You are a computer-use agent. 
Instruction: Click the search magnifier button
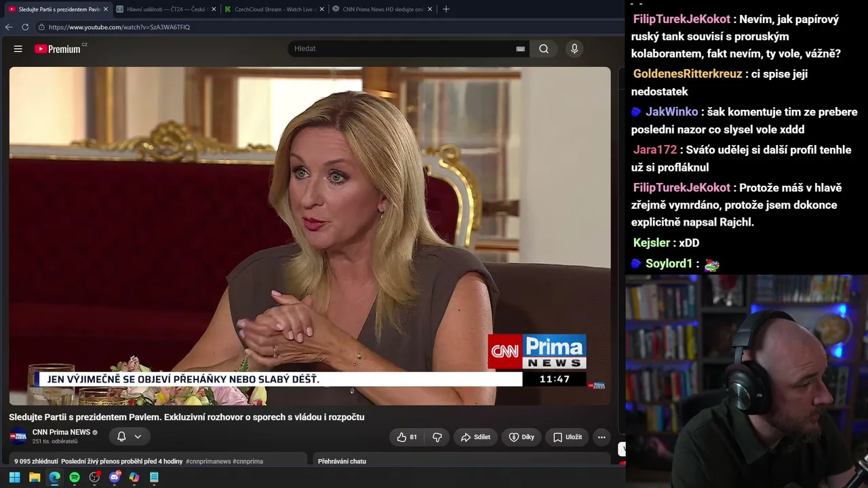(x=544, y=49)
